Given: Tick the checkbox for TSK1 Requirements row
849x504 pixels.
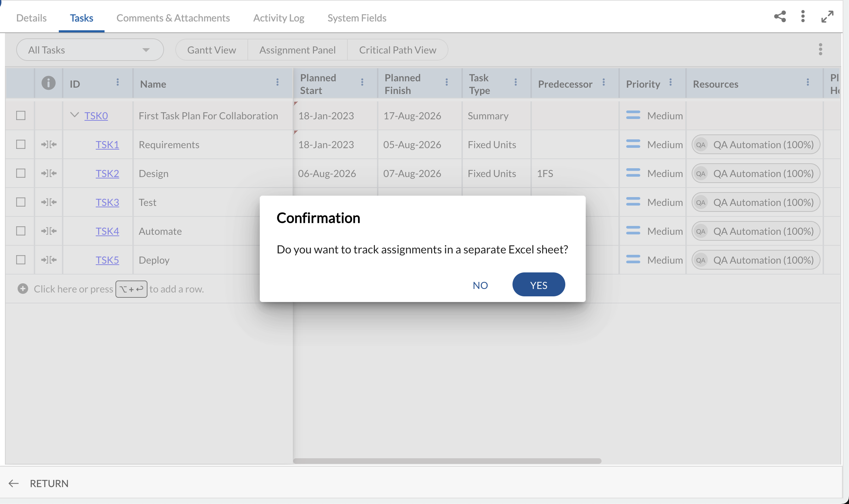Looking at the screenshot, I should pyautogui.click(x=21, y=144).
